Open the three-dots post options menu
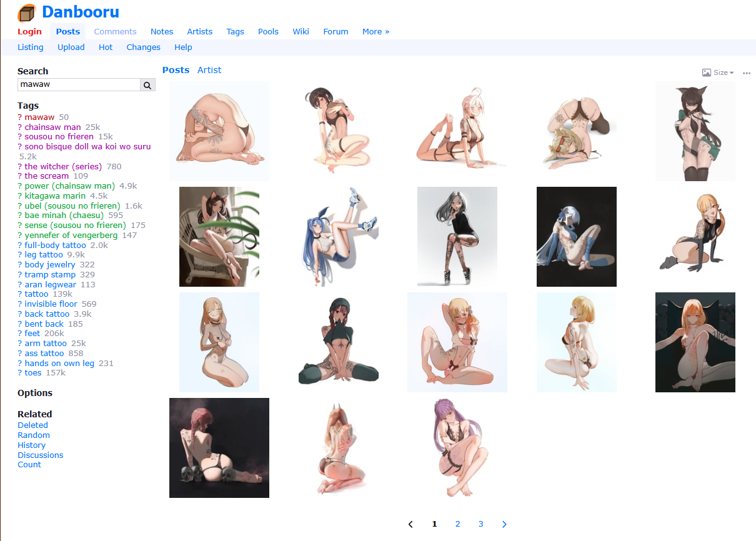Screen dimensions: 756x541 [747, 73]
